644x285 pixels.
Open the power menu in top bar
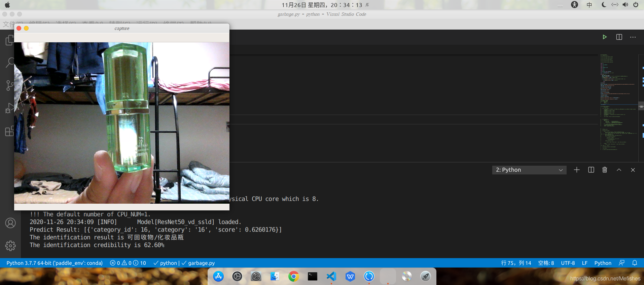tap(636, 5)
